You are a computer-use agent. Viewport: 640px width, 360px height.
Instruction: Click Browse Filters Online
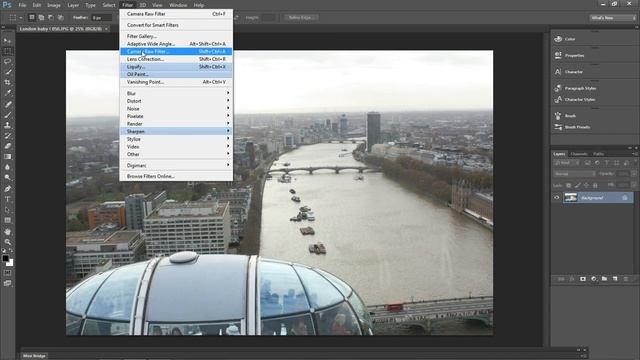point(176,177)
